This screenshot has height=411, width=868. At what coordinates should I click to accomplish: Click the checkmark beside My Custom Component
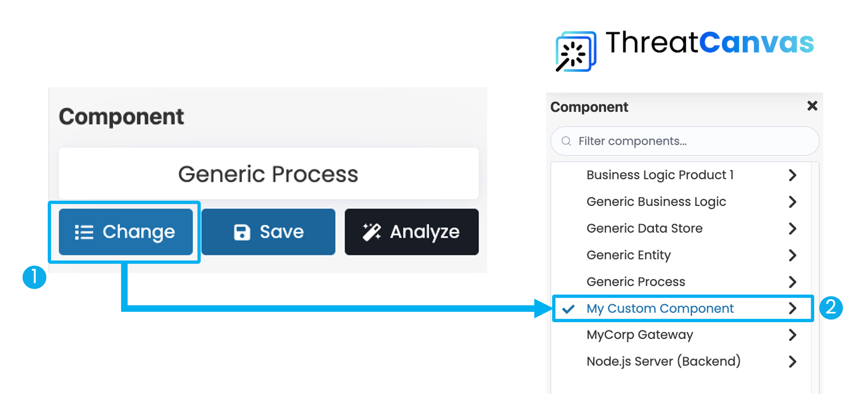pyautogui.click(x=568, y=308)
